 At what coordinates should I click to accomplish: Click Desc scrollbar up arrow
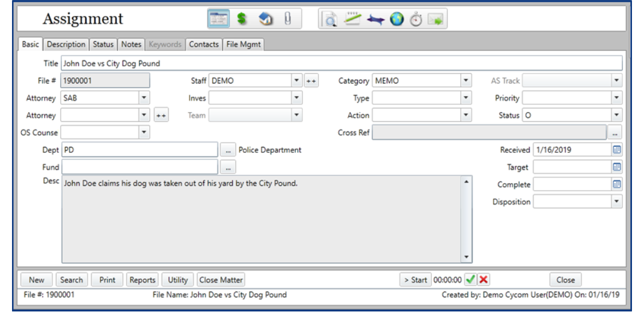pos(466,181)
